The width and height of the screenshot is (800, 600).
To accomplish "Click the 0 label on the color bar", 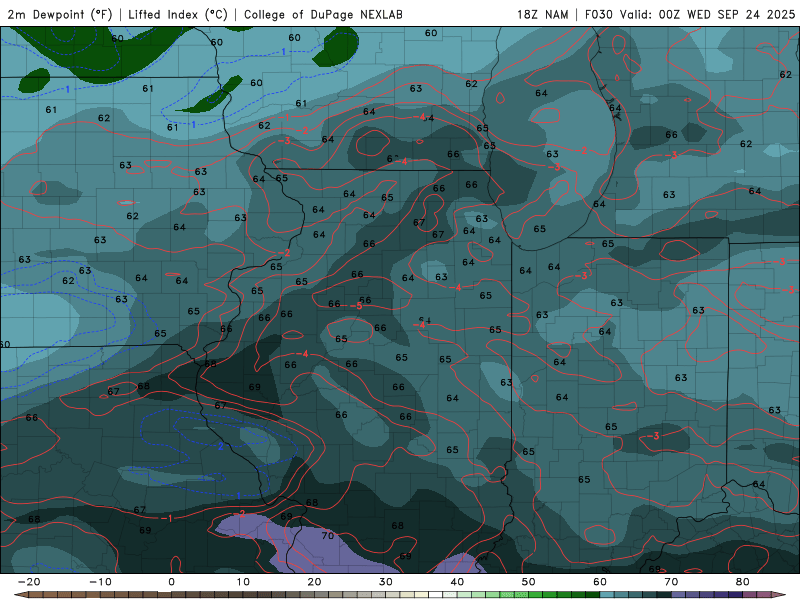I will point(171,582).
